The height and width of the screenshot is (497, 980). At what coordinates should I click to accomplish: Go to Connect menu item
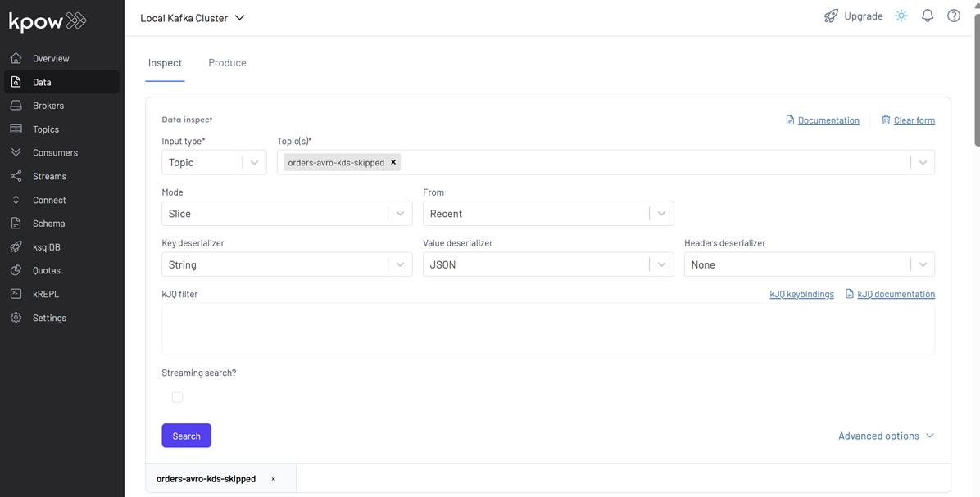(x=49, y=201)
